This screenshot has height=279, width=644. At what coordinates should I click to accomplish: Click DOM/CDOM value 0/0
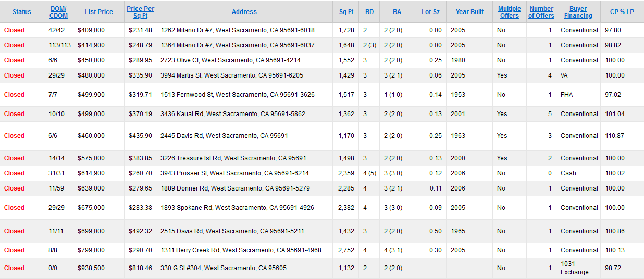click(x=54, y=268)
